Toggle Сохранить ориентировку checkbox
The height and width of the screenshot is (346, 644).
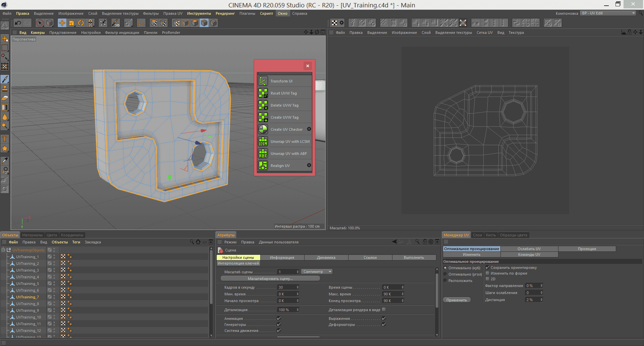pos(487,268)
